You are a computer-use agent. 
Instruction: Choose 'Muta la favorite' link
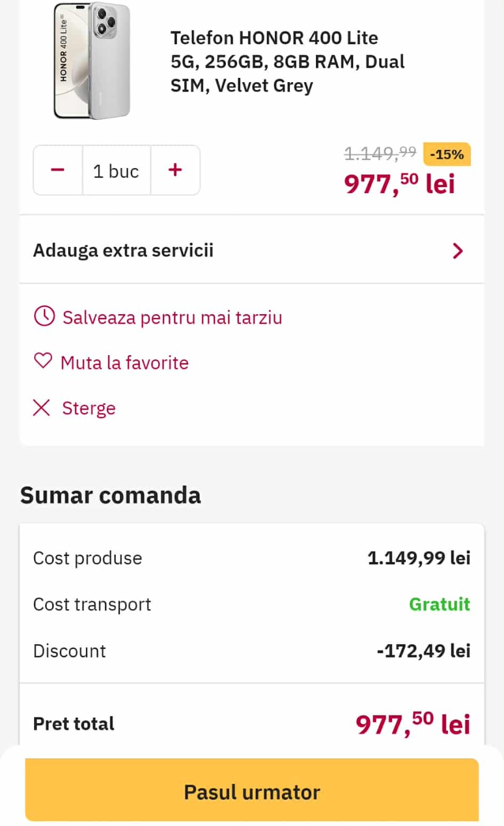[x=125, y=363]
